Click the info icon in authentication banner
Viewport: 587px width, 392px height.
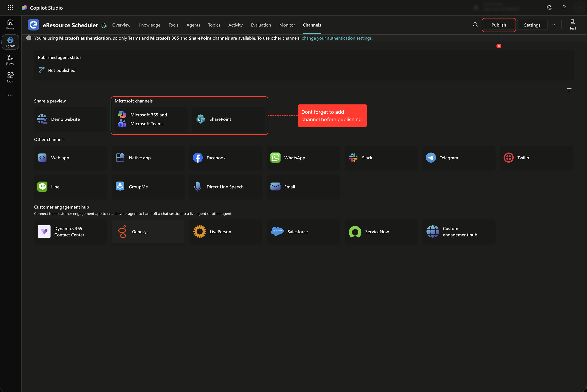tap(29, 38)
